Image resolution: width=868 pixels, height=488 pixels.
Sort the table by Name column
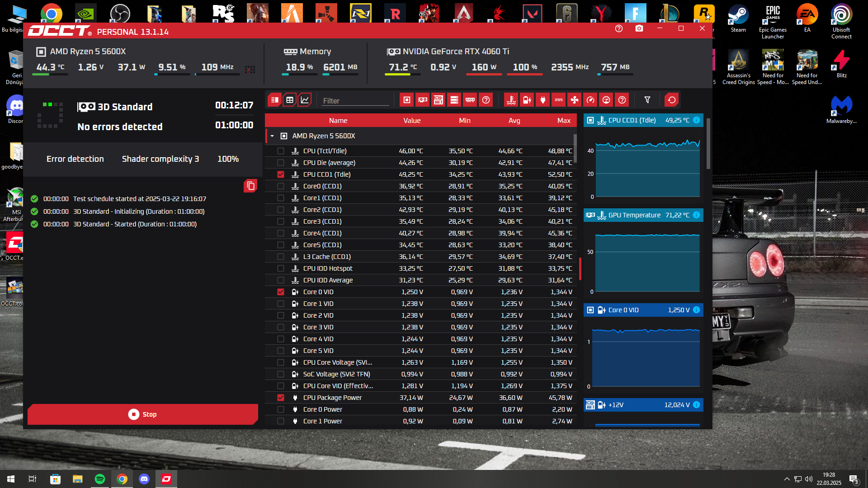tap(338, 121)
